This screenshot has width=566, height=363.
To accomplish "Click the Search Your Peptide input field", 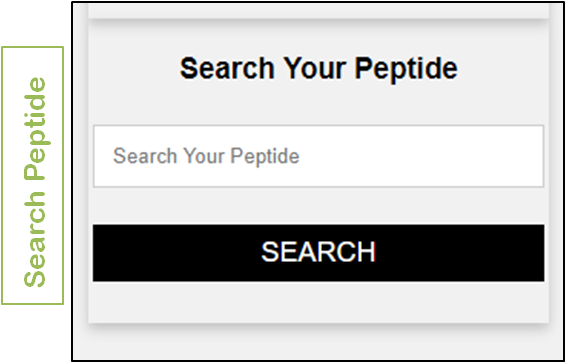I will coord(318,156).
